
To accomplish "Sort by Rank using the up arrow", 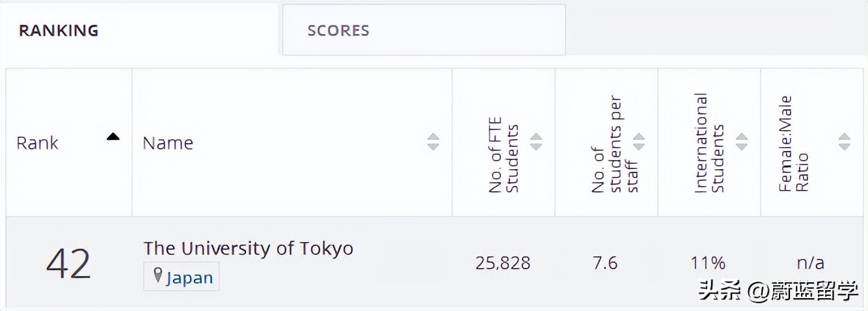I will (113, 137).
